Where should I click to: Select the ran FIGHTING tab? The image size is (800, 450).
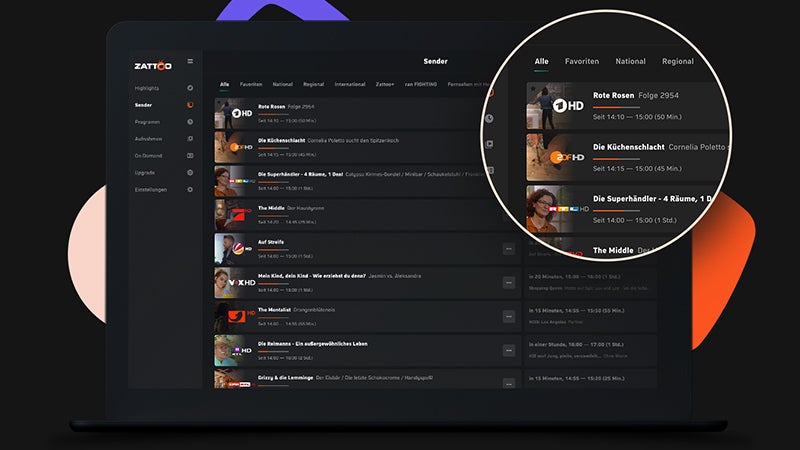click(x=422, y=84)
